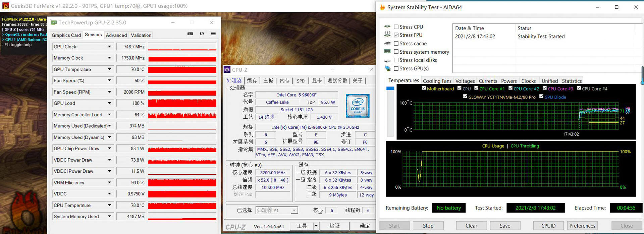Image resolution: width=644 pixels, height=234 pixels.
Task: Click the Stress FPU 123 icon
Action: pyautogui.click(x=387, y=34)
